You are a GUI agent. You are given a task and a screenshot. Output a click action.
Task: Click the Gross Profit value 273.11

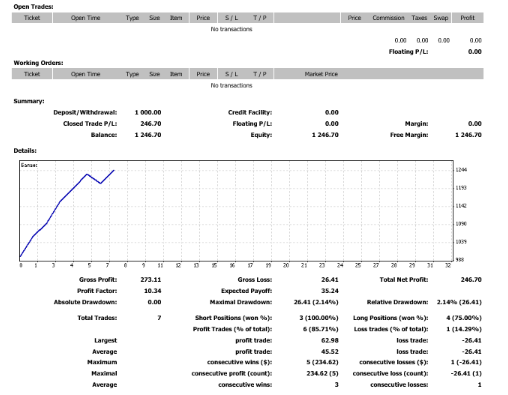[x=151, y=280]
